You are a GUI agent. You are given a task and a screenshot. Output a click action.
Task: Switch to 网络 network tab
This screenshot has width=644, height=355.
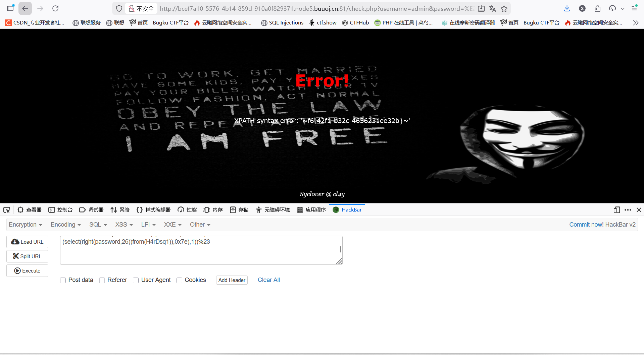pos(120,210)
